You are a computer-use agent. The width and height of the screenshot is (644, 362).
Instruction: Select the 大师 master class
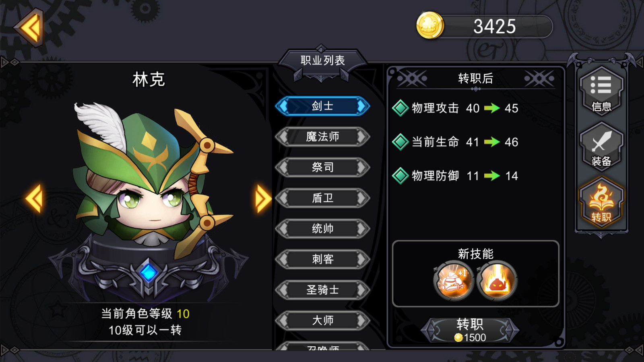[322, 320]
